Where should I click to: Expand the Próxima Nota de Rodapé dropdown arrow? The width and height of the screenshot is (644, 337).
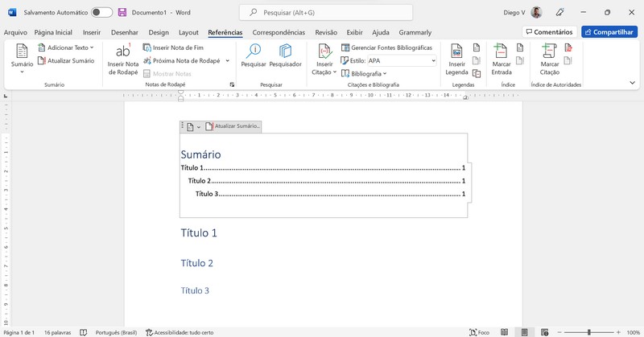[x=228, y=61]
